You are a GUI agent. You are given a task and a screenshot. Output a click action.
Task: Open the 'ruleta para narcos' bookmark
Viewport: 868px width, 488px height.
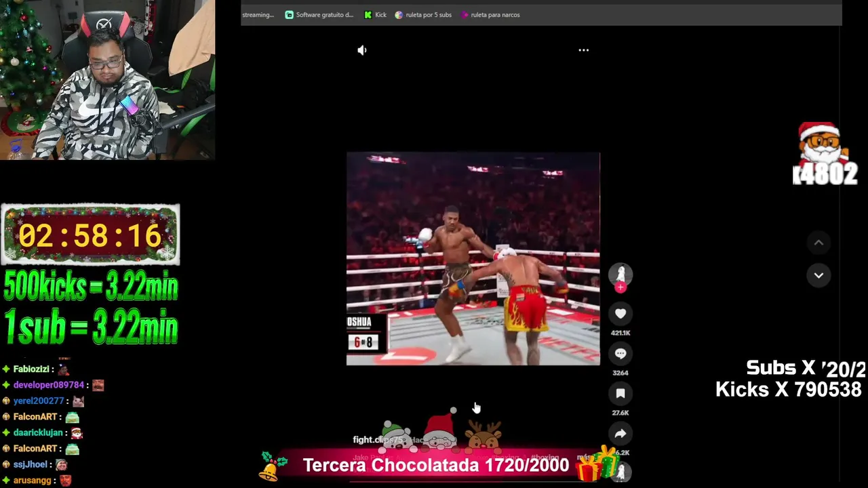(490, 15)
